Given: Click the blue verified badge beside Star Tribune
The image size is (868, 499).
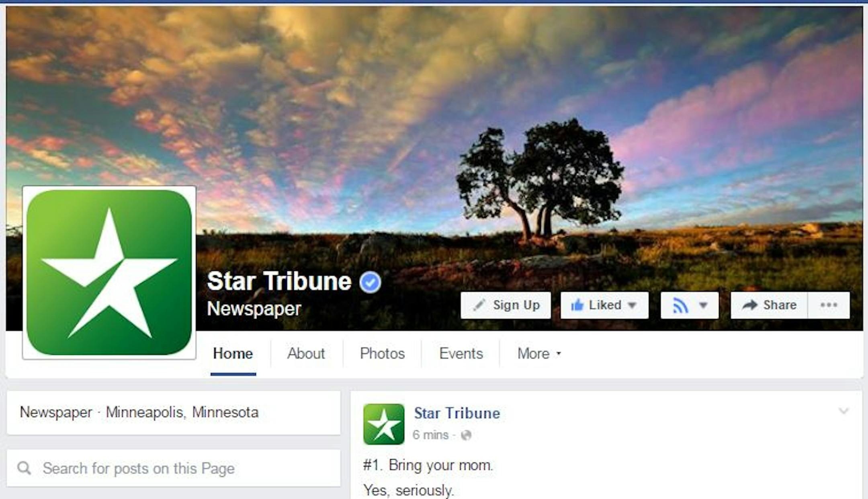Looking at the screenshot, I should click(370, 282).
